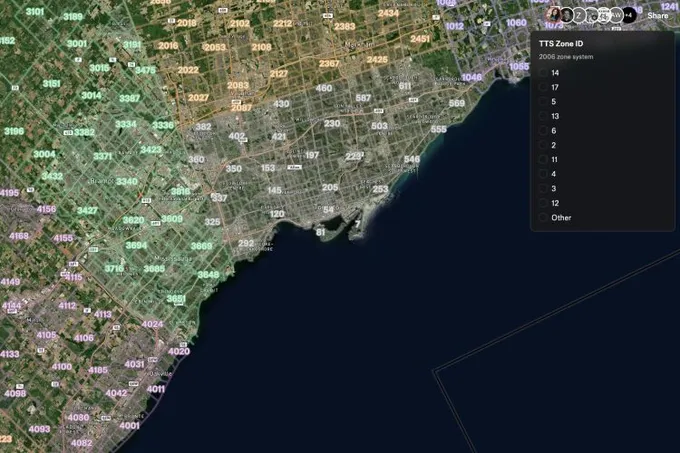Screen dimensions: 680x453
Task: Select legend entry 11
Action: [549, 160]
